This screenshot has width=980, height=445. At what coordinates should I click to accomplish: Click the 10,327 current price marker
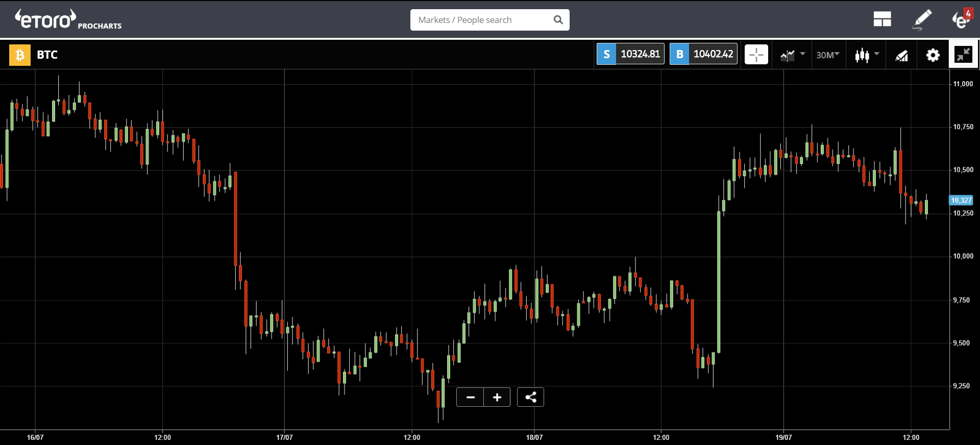click(961, 200)
